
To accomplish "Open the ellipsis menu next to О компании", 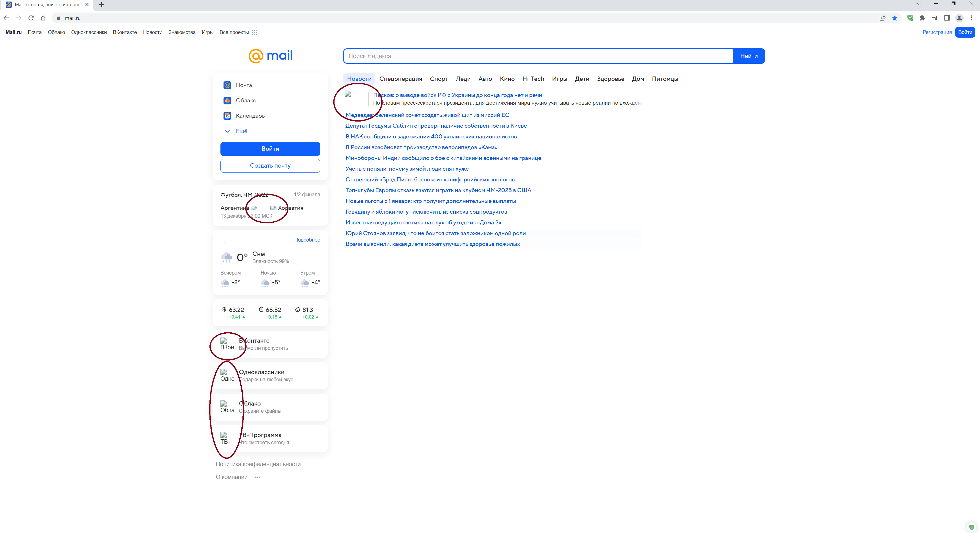I will 257,477.
